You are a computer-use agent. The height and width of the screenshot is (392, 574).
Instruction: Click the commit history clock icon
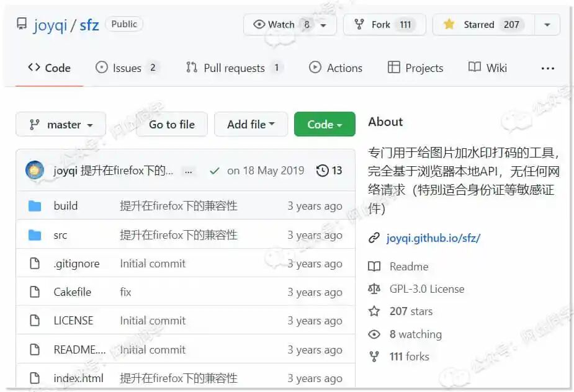tap(322, 171)
